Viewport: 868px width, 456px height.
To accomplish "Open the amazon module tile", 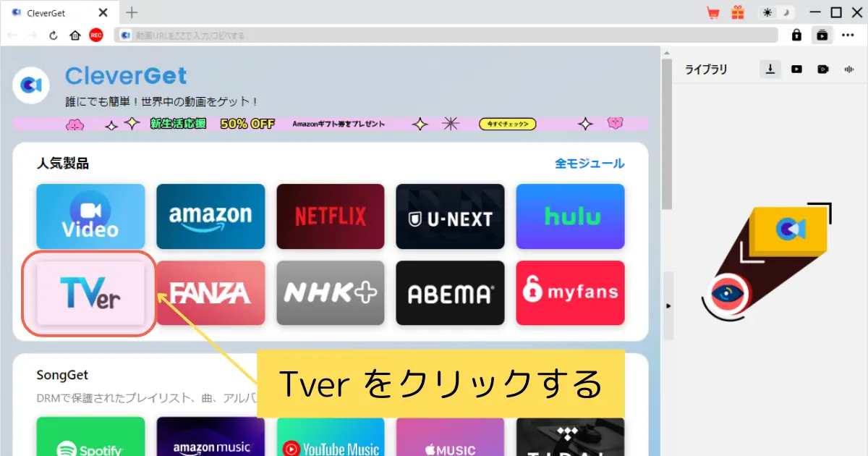I will [x=210, y=216].
